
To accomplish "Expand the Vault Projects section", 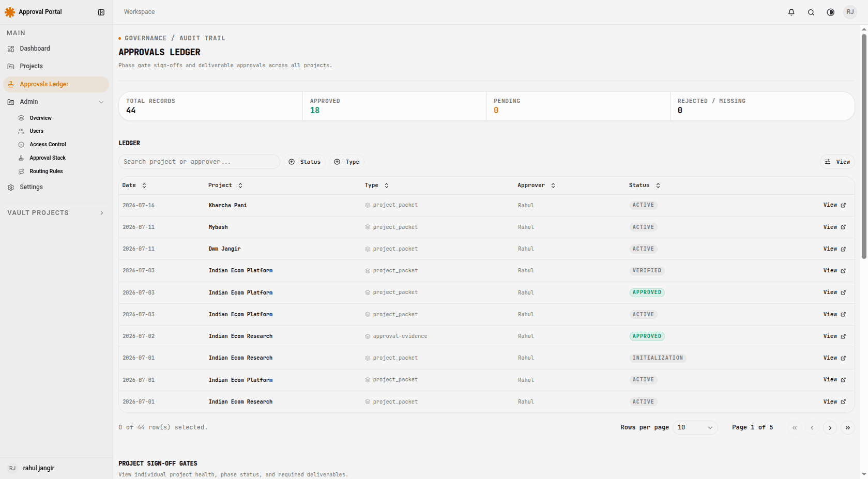I will click(x=102, y=213).
